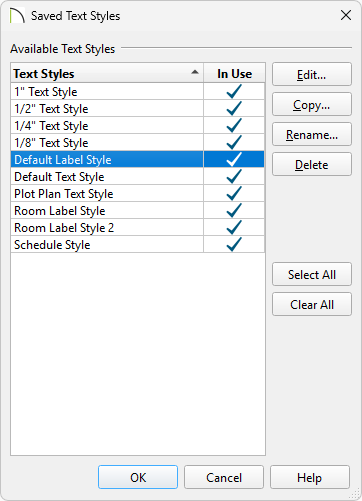This screenshot has width=362, height=501.
Task: Click In Use checkmark for Schedule Style
Action: [x=234, y=244]
